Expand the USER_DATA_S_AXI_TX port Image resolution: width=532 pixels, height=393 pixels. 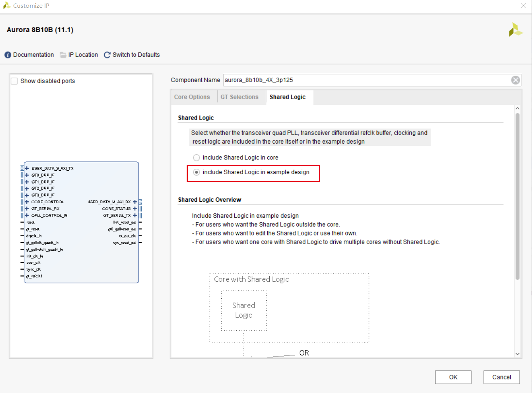point(27,168)
